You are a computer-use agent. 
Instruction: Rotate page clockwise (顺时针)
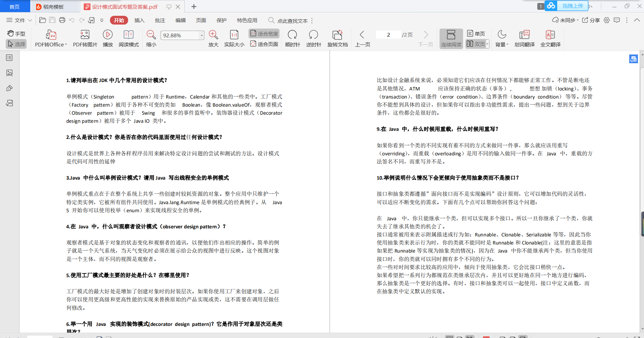pyautogui.click(x=293, y=38)
